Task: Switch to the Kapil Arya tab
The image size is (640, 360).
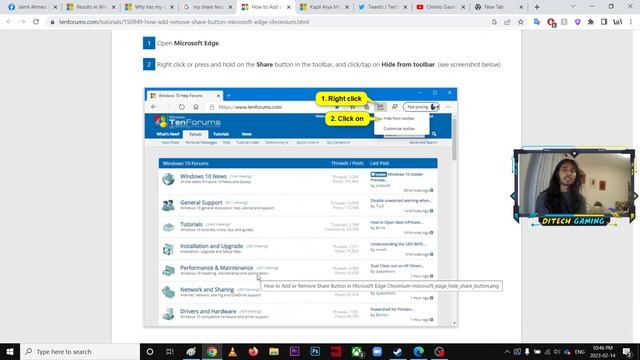Action: 323,7
